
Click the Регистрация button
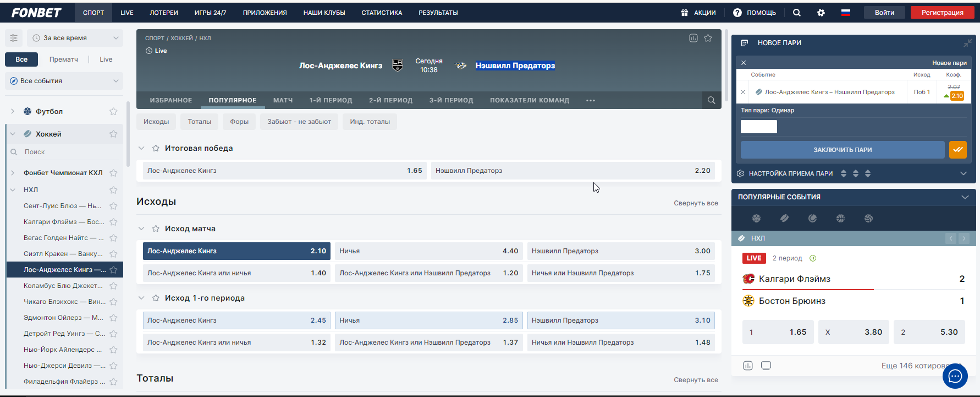[x=942, y=13]
